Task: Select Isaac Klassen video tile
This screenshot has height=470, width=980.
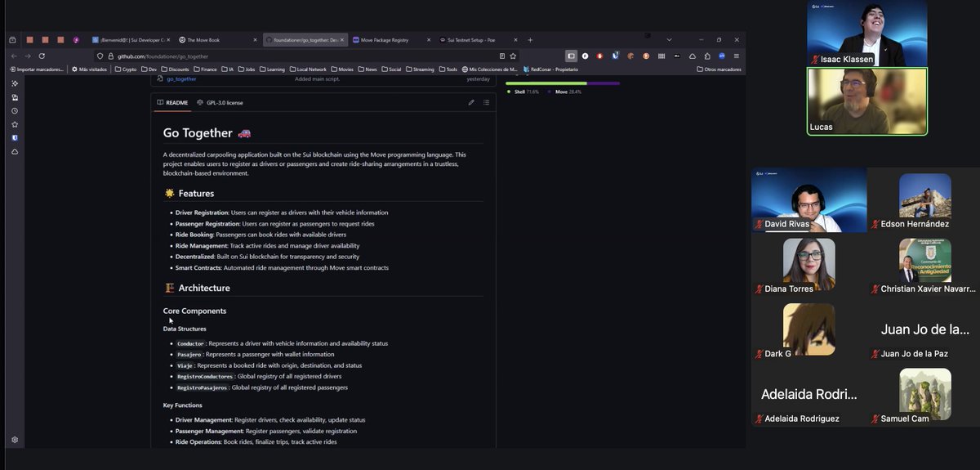Action: tap(867, 33)
